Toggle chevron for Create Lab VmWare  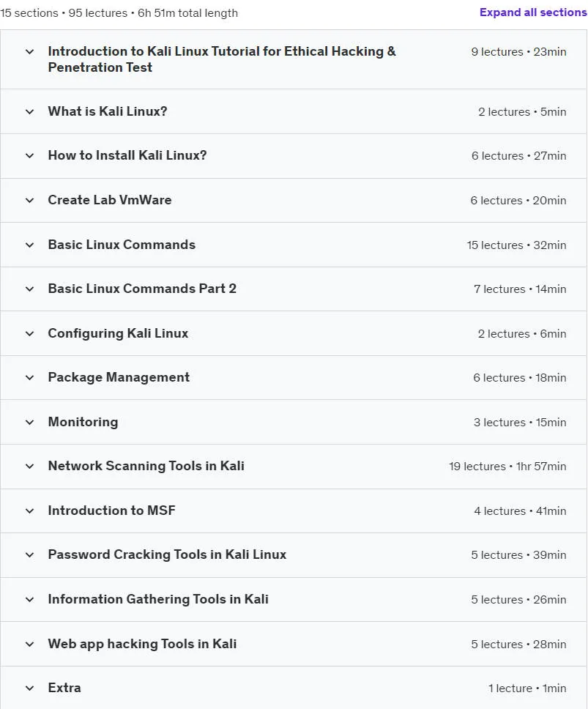click(29, 200)
